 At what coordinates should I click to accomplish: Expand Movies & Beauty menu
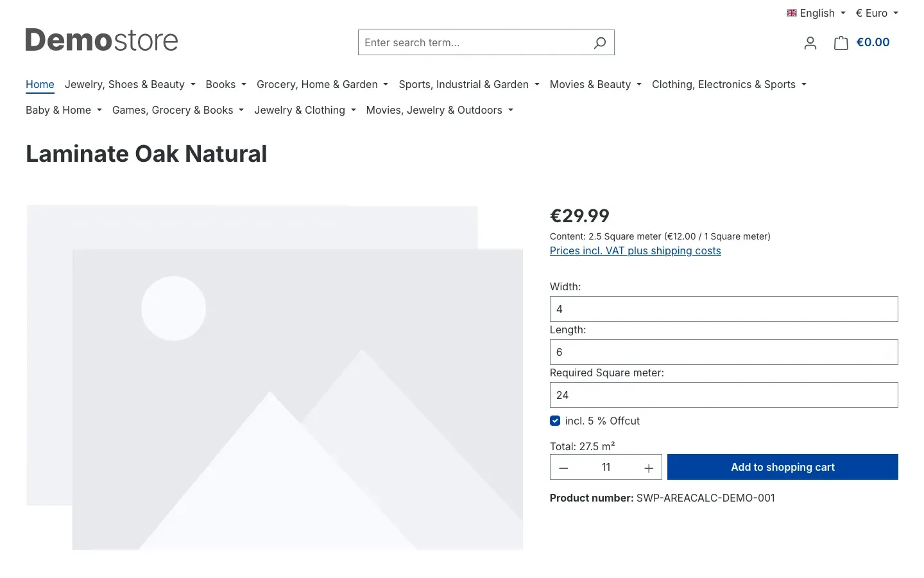(x=595, y=84)
